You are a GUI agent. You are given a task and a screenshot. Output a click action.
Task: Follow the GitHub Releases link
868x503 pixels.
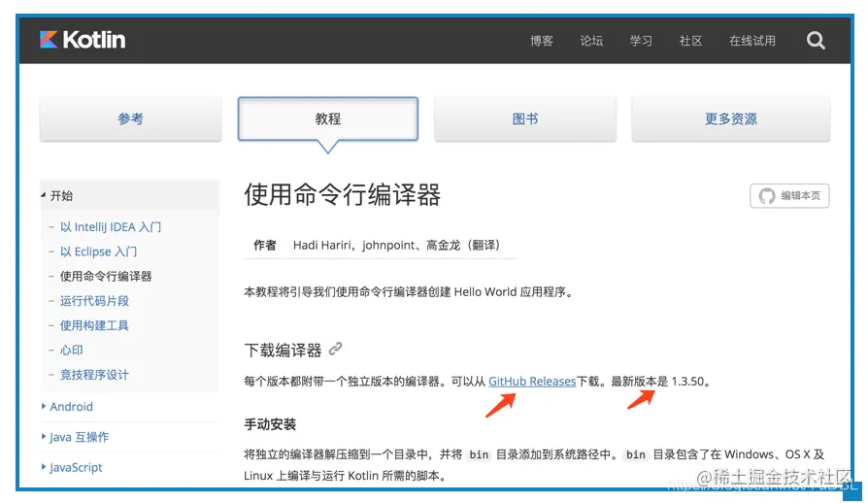[532, 382]
